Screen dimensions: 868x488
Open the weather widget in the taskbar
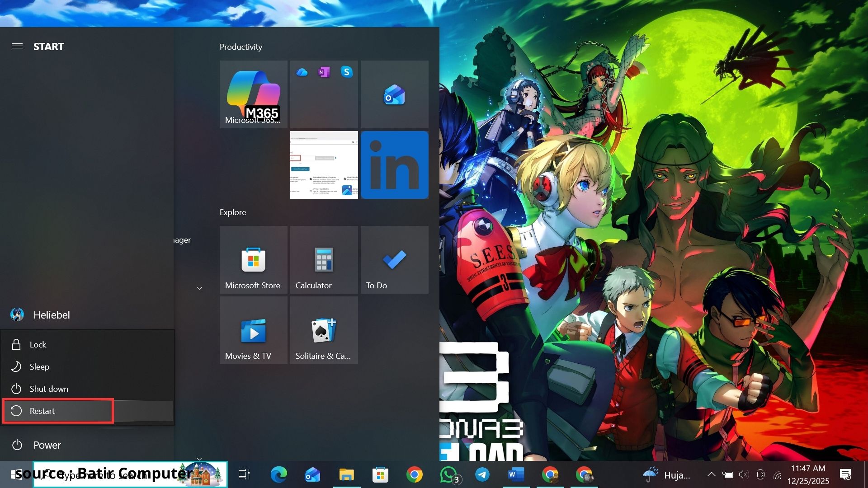tap(667, 475)
